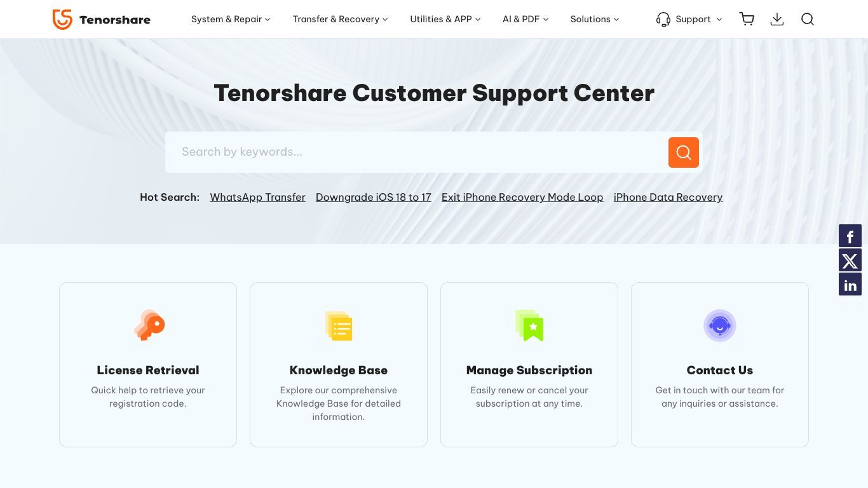The width and height of the screenshot is (868, 488).
Task: Open the Knowledge Base heading
Action: (339, 370)
